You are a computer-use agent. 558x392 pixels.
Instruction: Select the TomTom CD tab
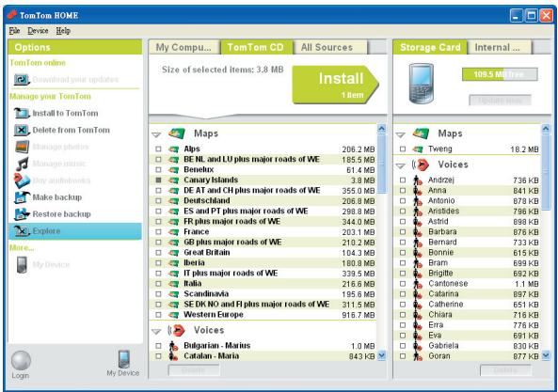click(x=256, y=47)
